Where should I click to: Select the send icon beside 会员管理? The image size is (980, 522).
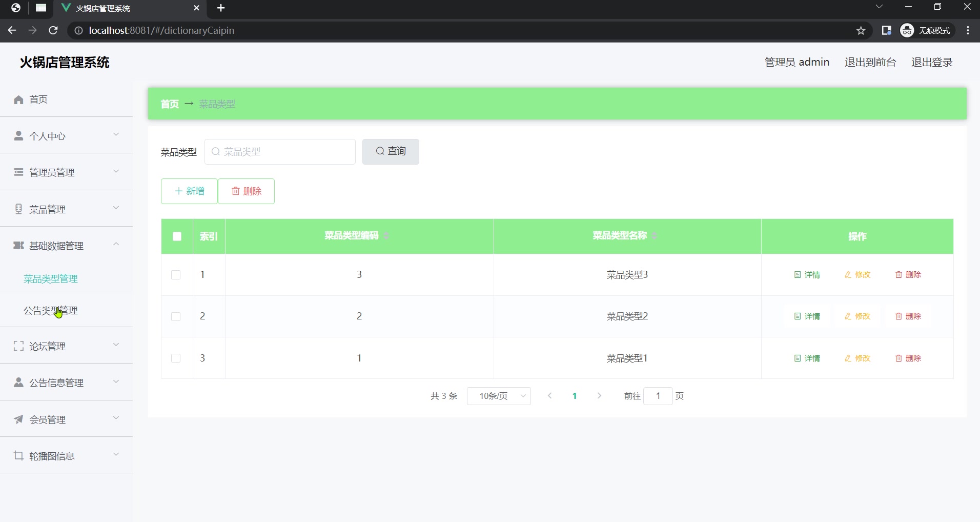point(18,419)
